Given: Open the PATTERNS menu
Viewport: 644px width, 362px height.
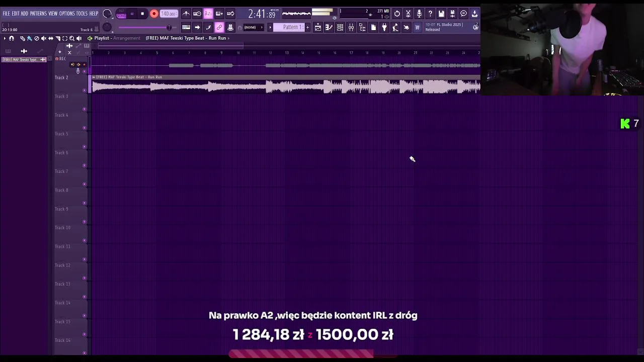Looking at the screenshot, I should pos(38,14).
